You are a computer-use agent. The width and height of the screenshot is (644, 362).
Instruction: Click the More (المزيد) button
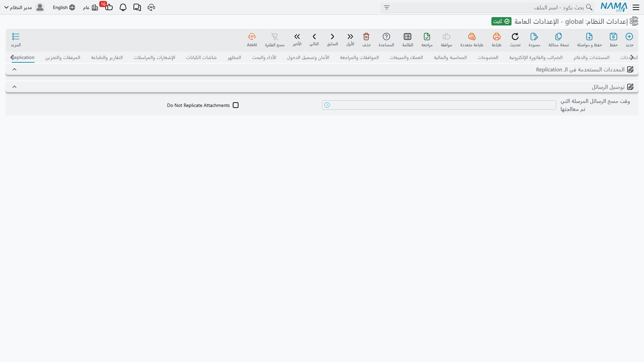click(x=16, y=40)
